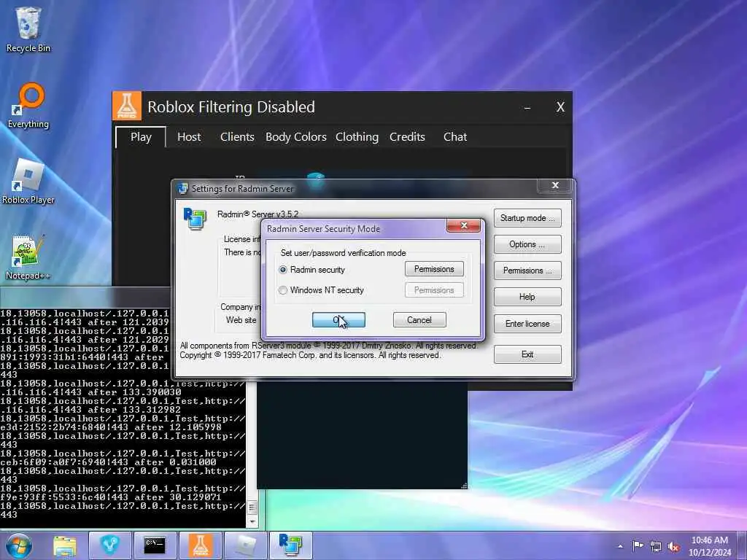The image size is (747, 560).
Task: Click the Enter license button
Action: pyautogui.click(x=527, y=324)
